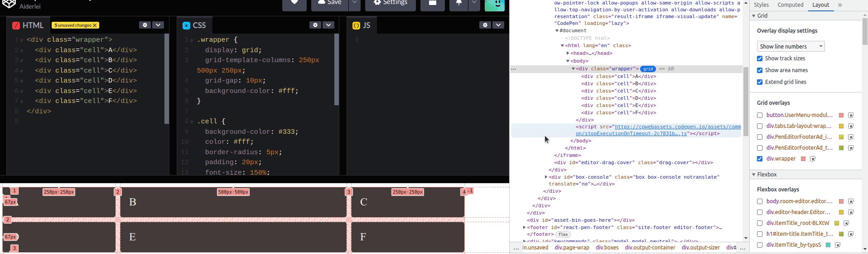The image size is (868, 254).
Task: Click the heart (love pen) icon button
Action: 294,3
